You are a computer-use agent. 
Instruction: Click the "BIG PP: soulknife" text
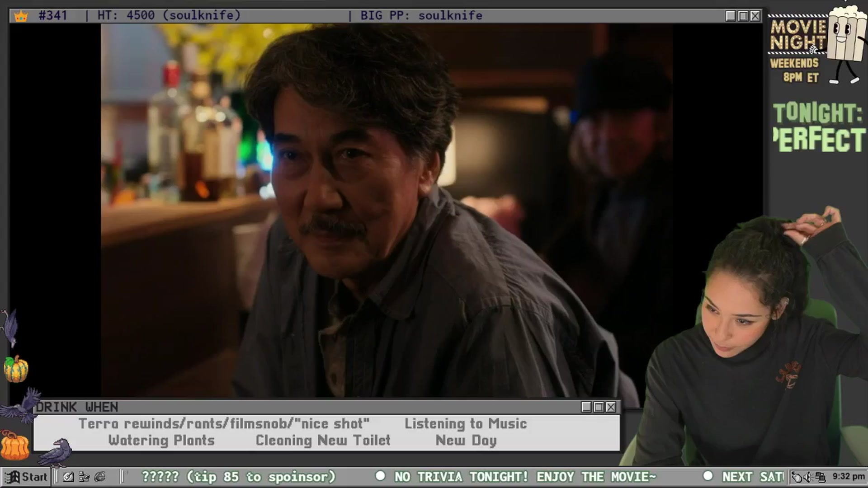pos(421,15)
